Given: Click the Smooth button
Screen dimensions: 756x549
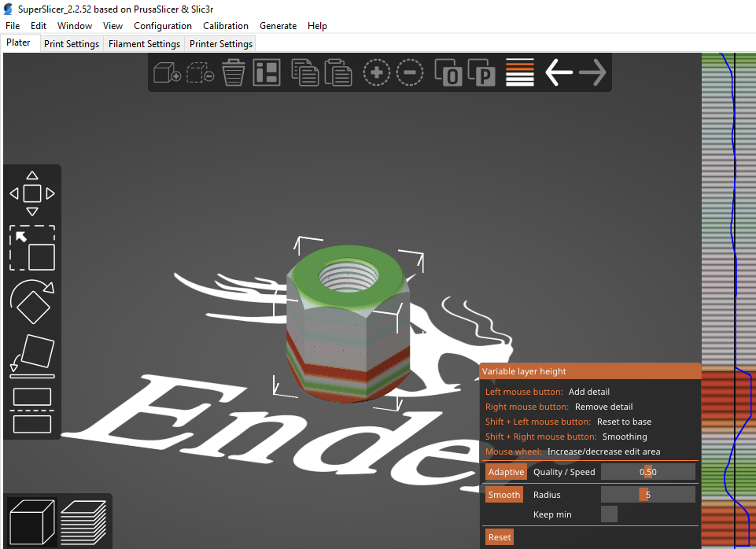Looking at the screenshot, I should point(503,495).
